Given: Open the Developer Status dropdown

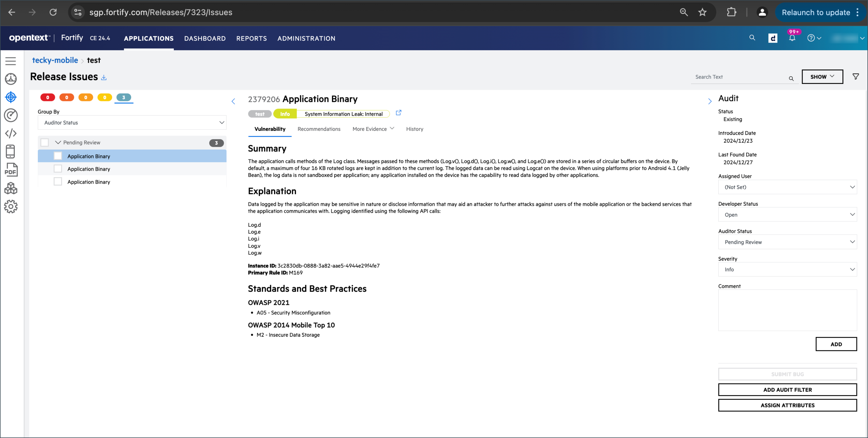Looking at the screenshot, I should tap(787, 214).
